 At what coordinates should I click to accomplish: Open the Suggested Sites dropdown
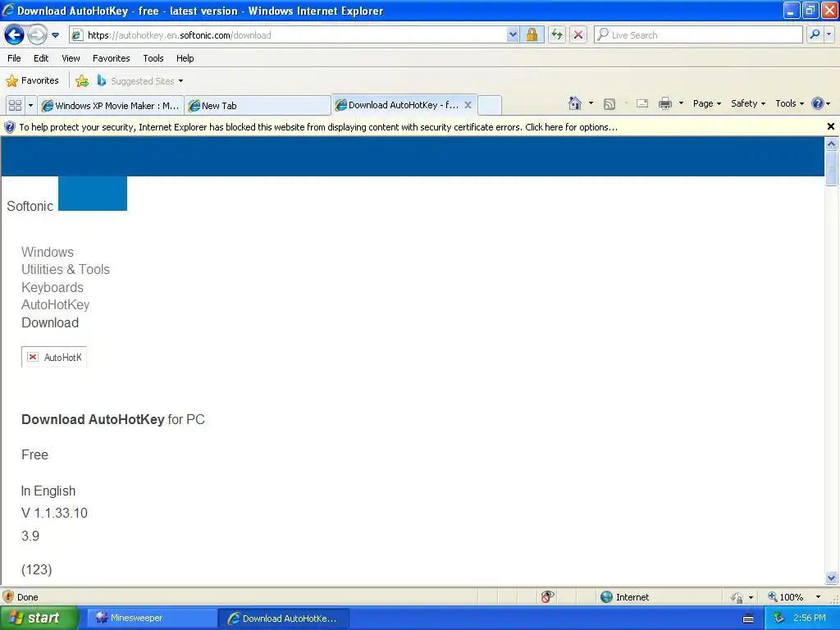click(x=140, y=81)
